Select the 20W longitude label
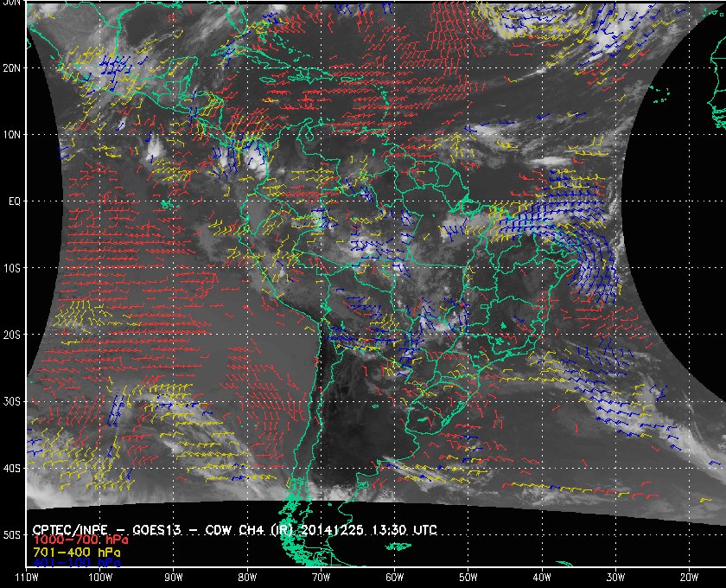This screenshot has width=726, height=588. tap(689, 578)
